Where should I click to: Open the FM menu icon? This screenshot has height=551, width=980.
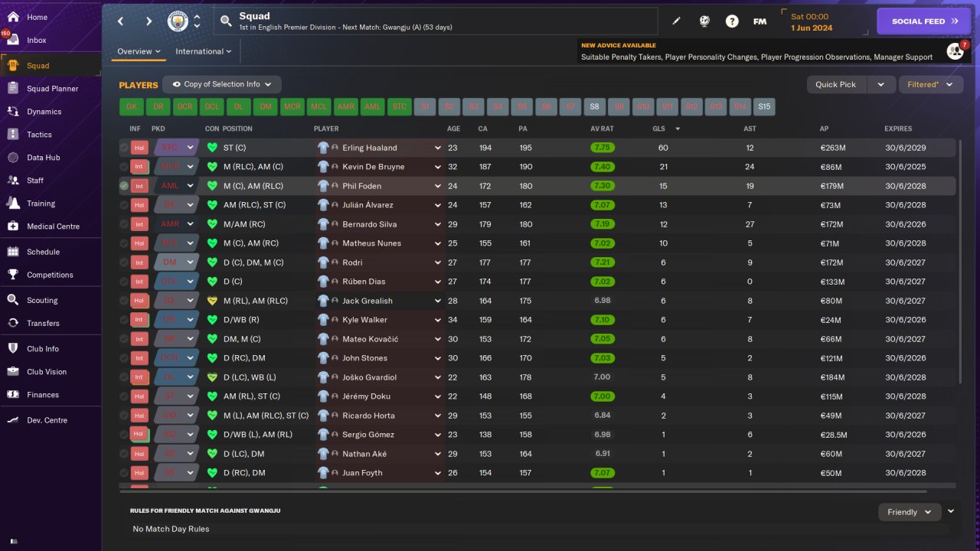click(759, 21)
